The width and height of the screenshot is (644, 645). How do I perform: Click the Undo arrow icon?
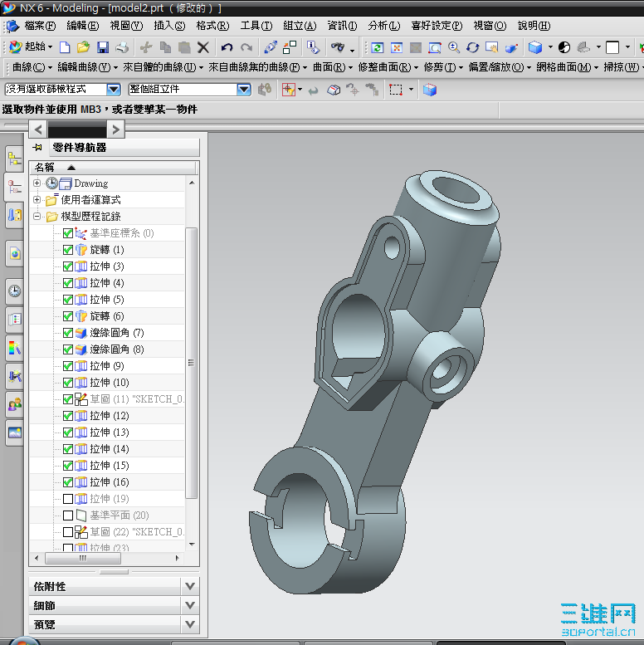click(x=227, y=47)
